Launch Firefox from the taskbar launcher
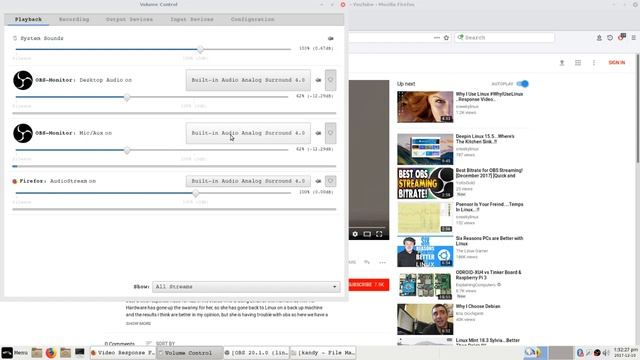 (51, 353)
